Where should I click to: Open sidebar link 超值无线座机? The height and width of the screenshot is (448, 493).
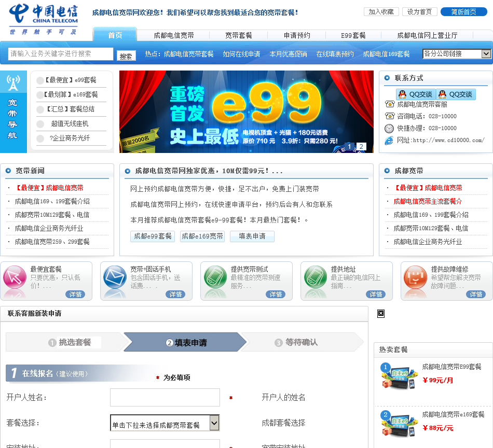[x=70, y=124]
